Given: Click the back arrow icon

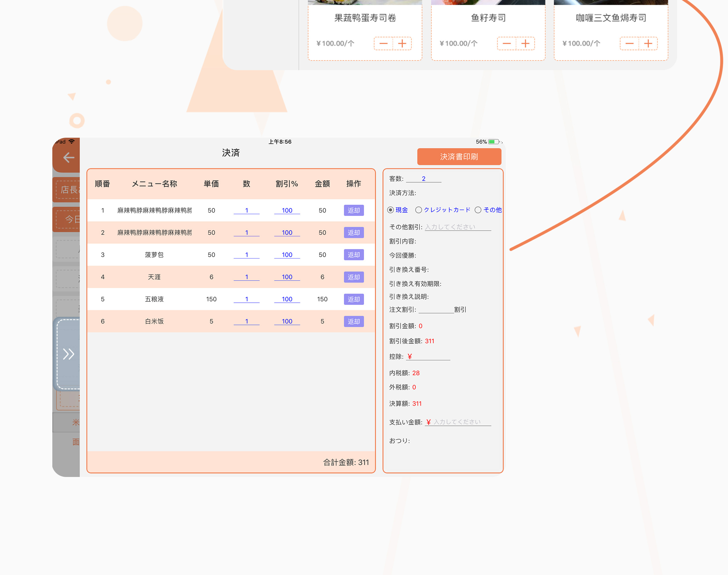Looking at the screenshot, I should 69,158.
